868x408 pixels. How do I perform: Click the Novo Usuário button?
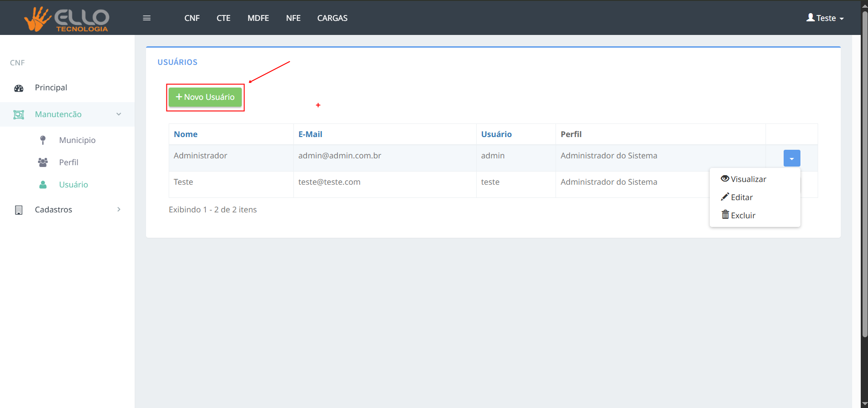click(x=205, y=97)
